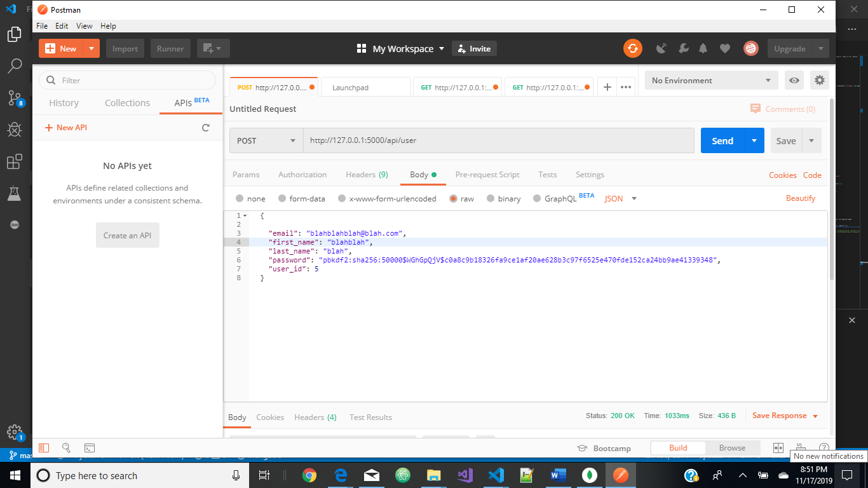Select the form-data radio button
Screen dimensions: 868x488
283,199
